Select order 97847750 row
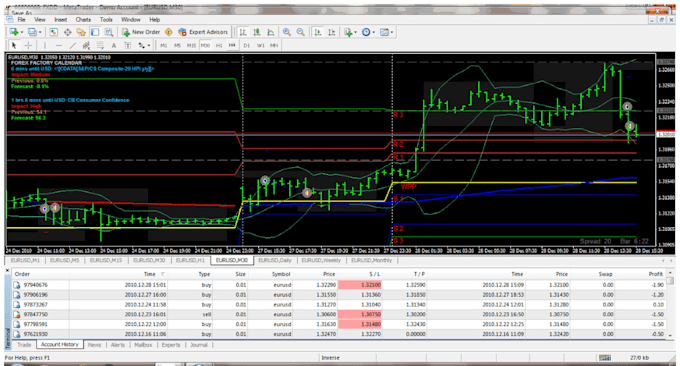This screenshot has height=366, width=680. (x=339, y=314)
